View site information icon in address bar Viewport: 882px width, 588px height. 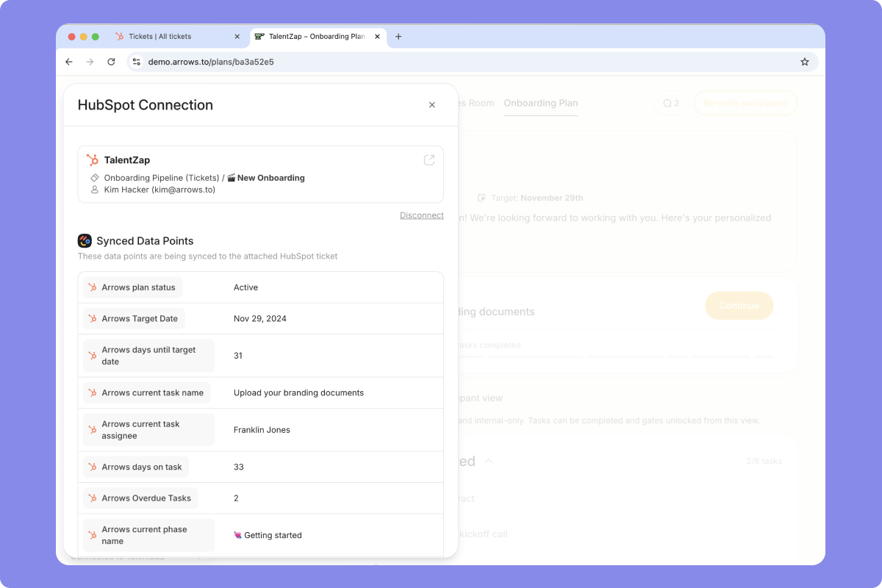136,62
